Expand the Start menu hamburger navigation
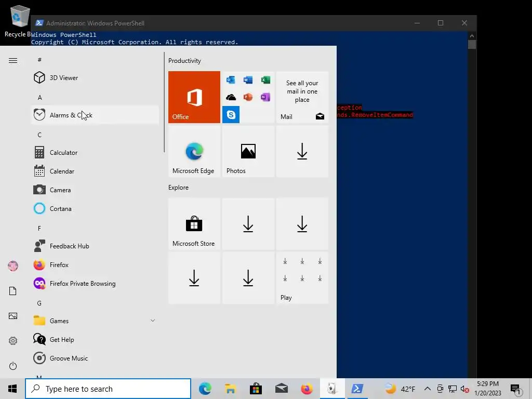 [x=13, y=60]
